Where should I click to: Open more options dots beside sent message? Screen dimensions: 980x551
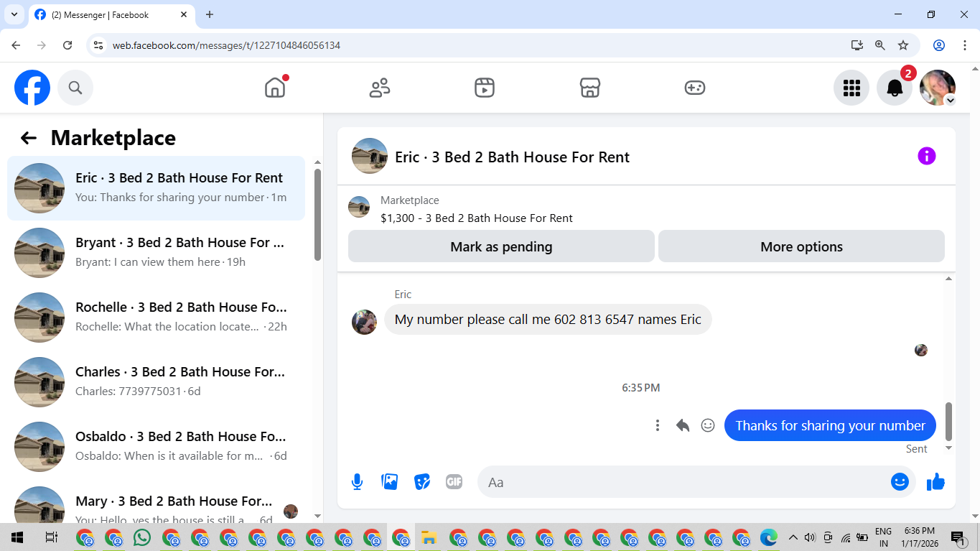coord(658,425)
